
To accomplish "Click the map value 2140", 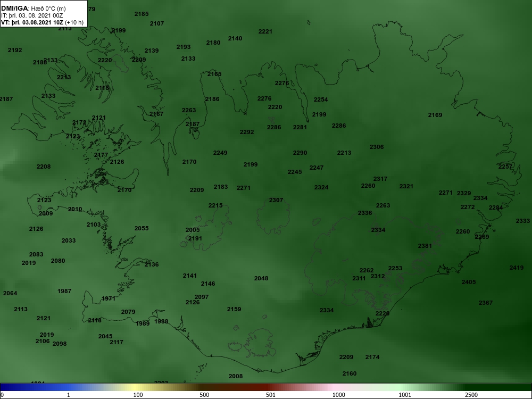I will (x=235, y=38).
